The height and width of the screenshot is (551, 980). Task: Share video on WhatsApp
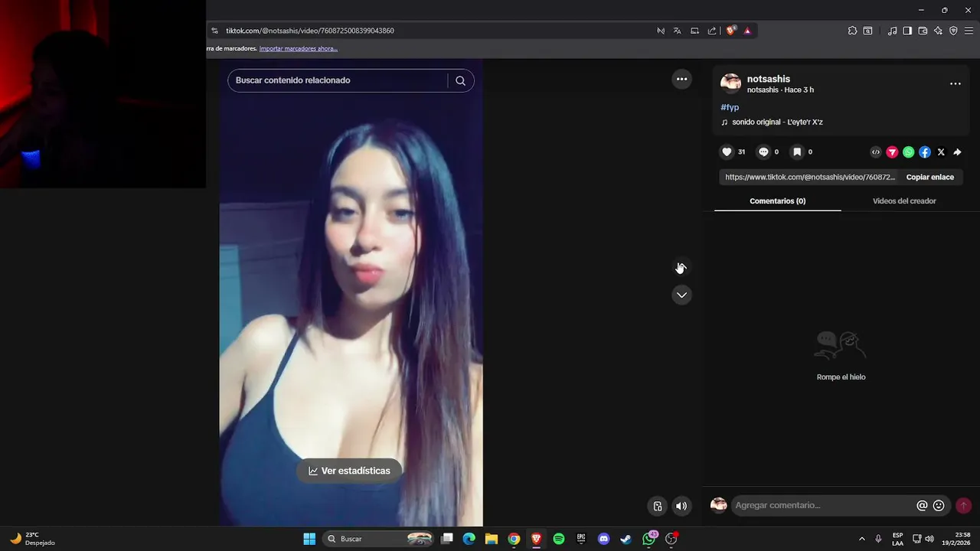tap(908, 152)
